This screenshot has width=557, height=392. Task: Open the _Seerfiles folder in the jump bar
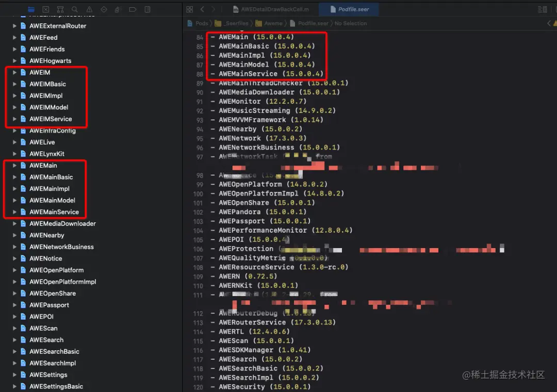click(x=232, y=23)
